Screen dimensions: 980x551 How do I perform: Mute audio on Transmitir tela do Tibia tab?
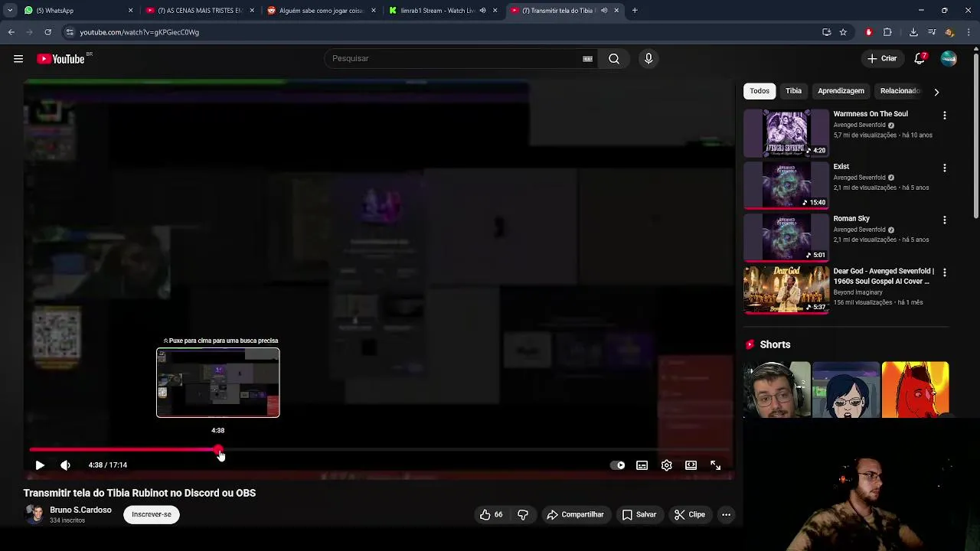coord(604,11)
